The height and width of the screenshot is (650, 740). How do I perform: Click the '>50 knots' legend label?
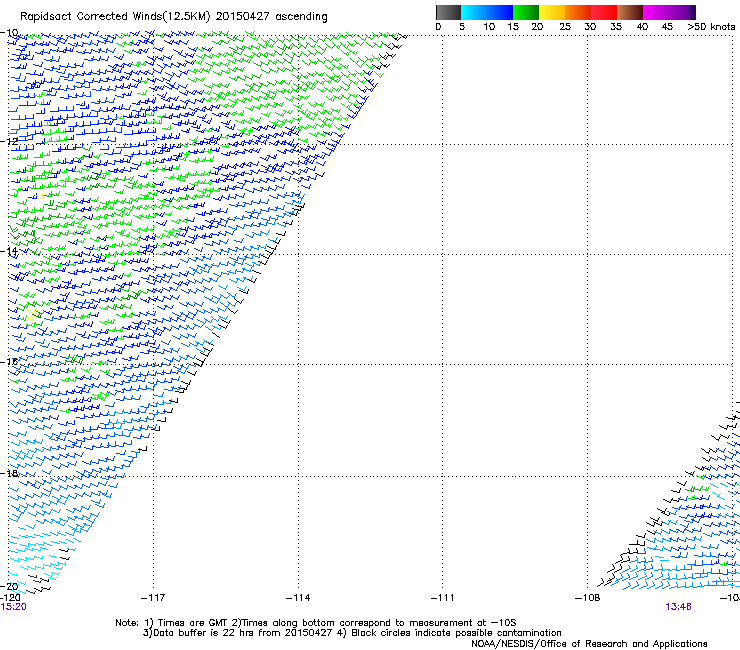pyautogui.click(x=711, y=27)
